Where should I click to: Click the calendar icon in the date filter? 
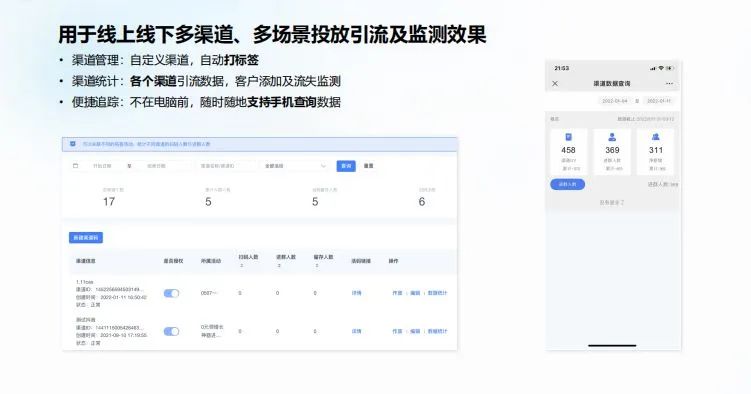tap(75, 166)
